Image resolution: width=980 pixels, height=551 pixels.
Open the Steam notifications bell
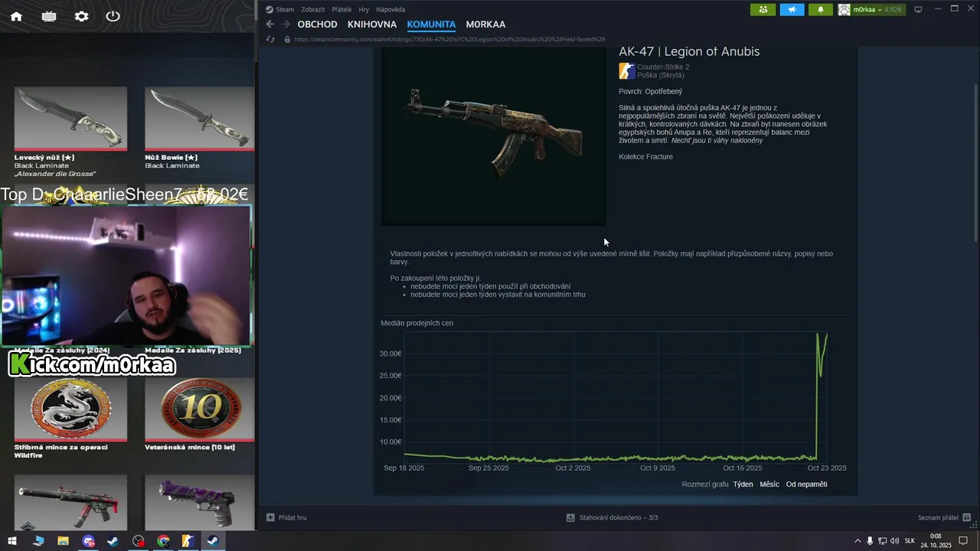tap(821, 9)
